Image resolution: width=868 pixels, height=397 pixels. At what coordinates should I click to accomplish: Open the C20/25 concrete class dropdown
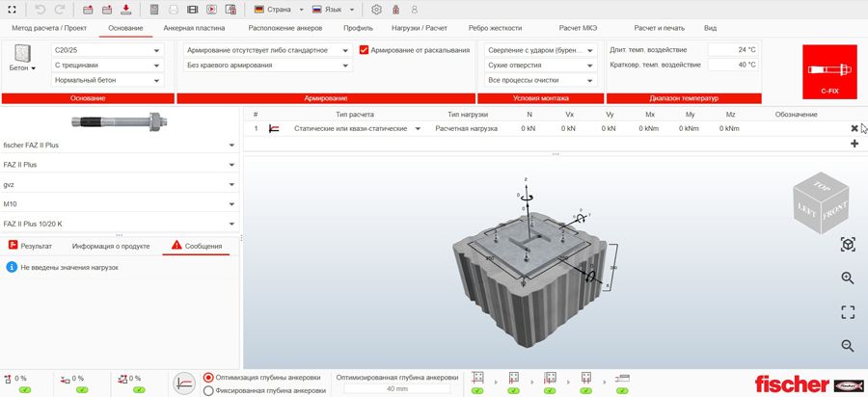(x=107, y=50)
